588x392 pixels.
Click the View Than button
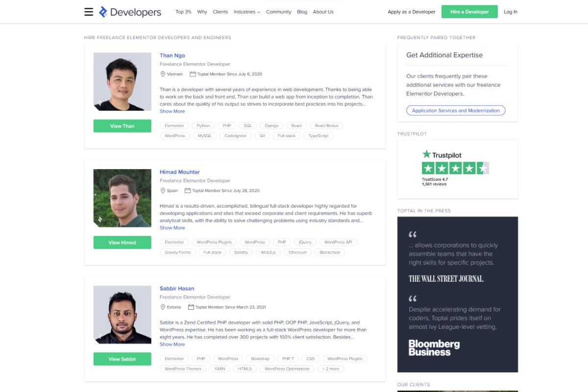point(122,126)
